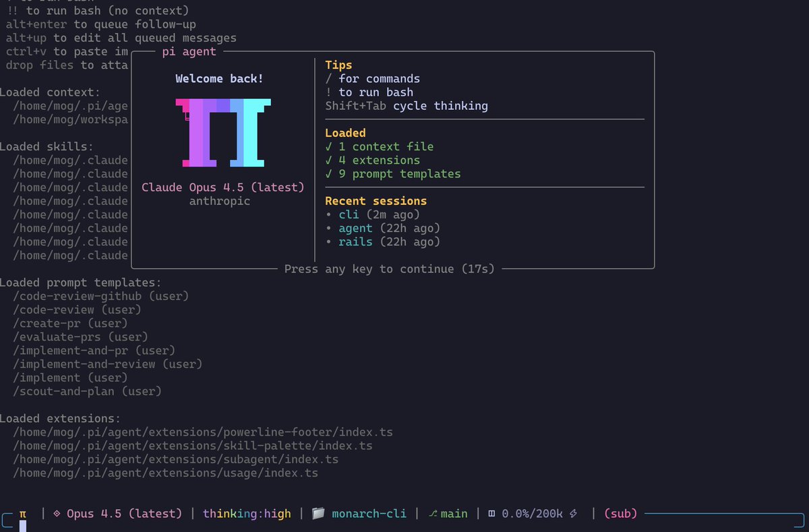The width and height of the screenshot is (809, 532).
Task: Click the '! to run bash' tip in the dialog
Action: pos(369,92)
